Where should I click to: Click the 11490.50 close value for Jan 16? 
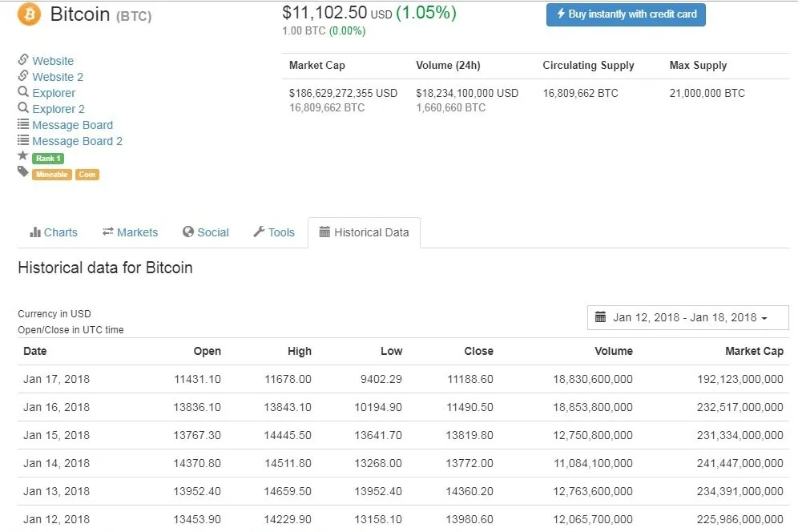click(470, 407)
